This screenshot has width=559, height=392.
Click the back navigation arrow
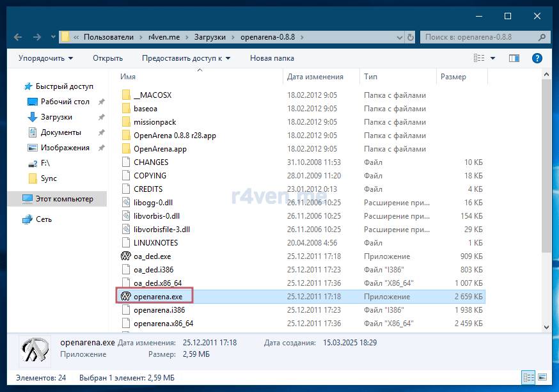17,37
